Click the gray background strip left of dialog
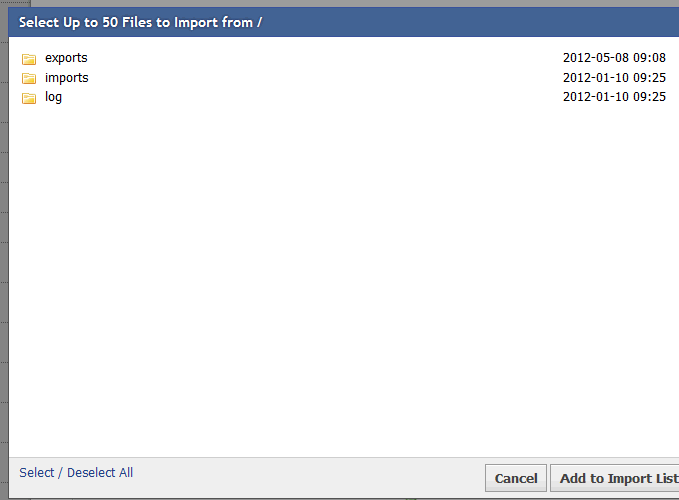679x500 pixels. [4, 250]
